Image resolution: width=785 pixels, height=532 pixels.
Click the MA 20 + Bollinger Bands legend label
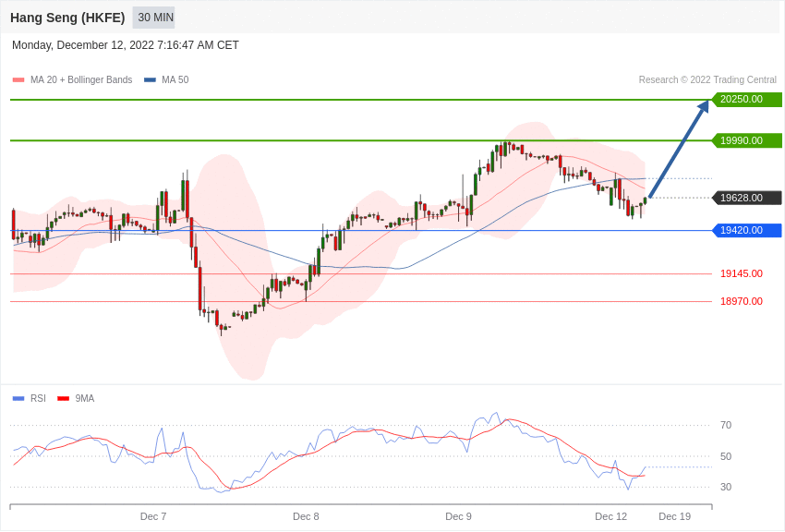(x=81, y=79)
